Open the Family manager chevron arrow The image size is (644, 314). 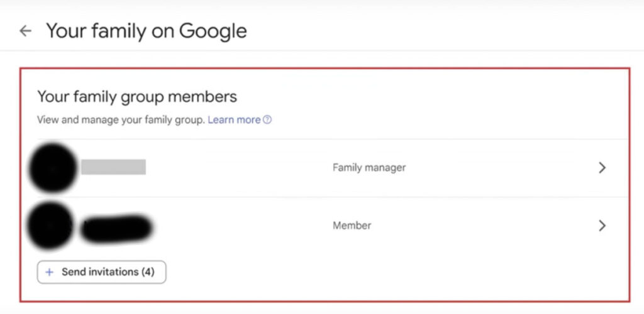[602, 168]
